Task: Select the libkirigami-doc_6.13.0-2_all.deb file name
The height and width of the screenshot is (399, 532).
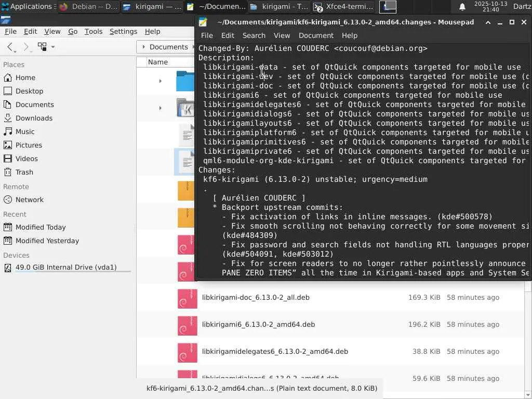Action: pos(256,298)
